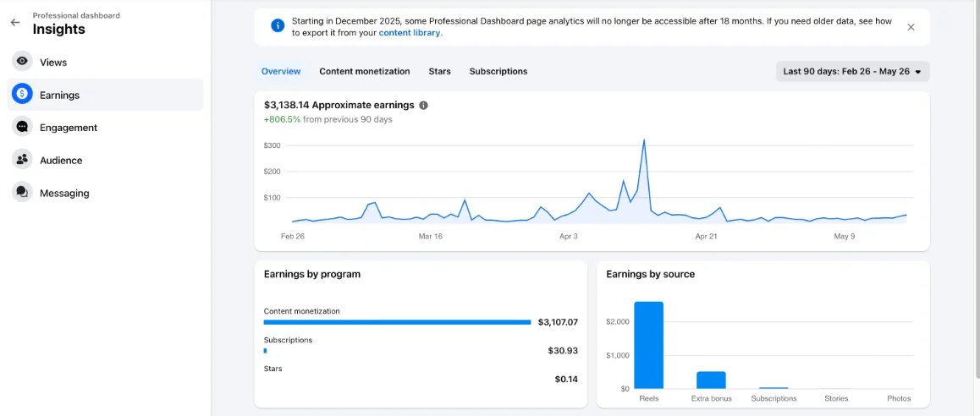Click the Earnings by source heading
Viewport: 980px width, 416px height.
(650, 274)
